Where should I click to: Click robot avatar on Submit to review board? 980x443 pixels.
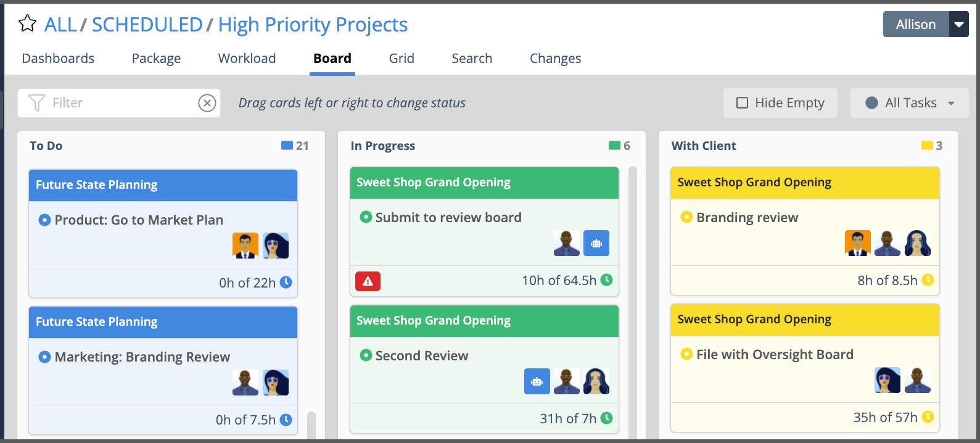tap(596, 243)
